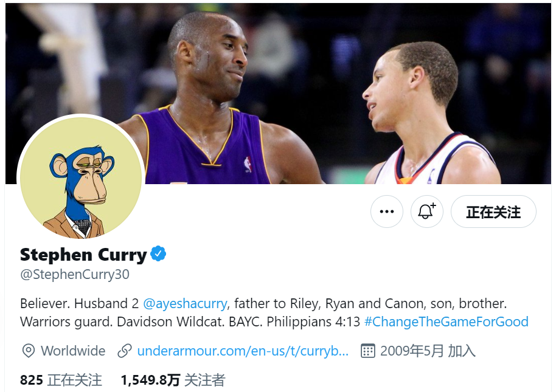Click the Worldwide location pin icon
Viewport: 556px width, 392px height.
click(x=29, y=351)
